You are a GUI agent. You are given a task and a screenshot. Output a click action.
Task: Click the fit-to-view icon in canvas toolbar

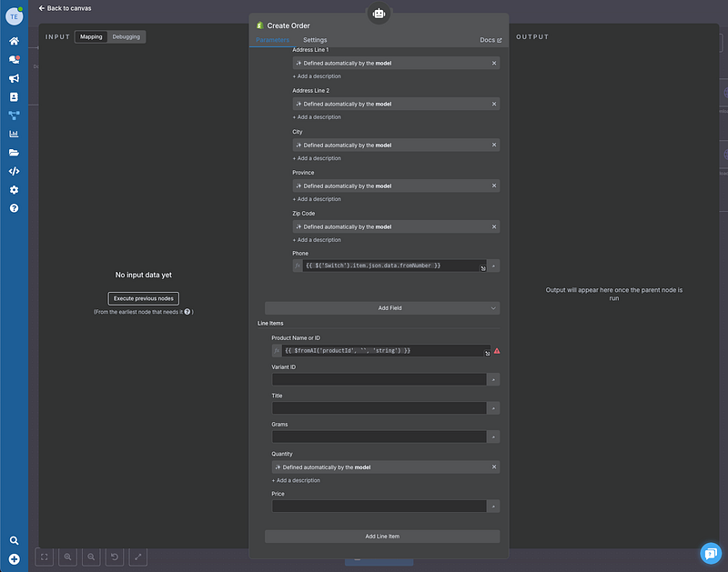click(x=45, y=557)
